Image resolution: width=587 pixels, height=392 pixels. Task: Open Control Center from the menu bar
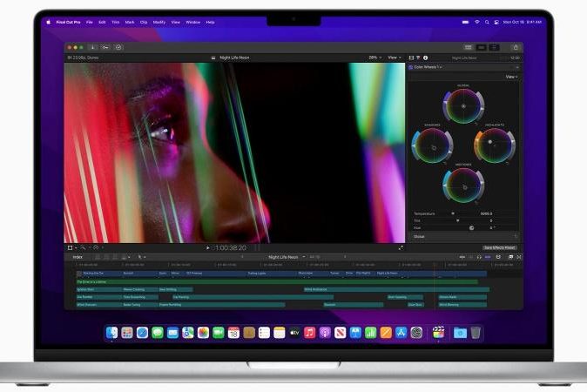[x=496, y=22]
